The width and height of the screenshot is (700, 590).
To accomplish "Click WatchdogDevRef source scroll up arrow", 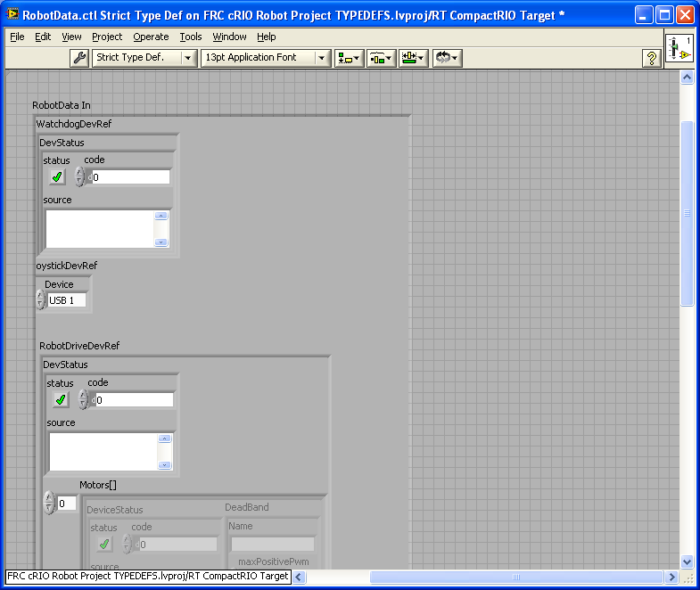I will tap(161, 216).
